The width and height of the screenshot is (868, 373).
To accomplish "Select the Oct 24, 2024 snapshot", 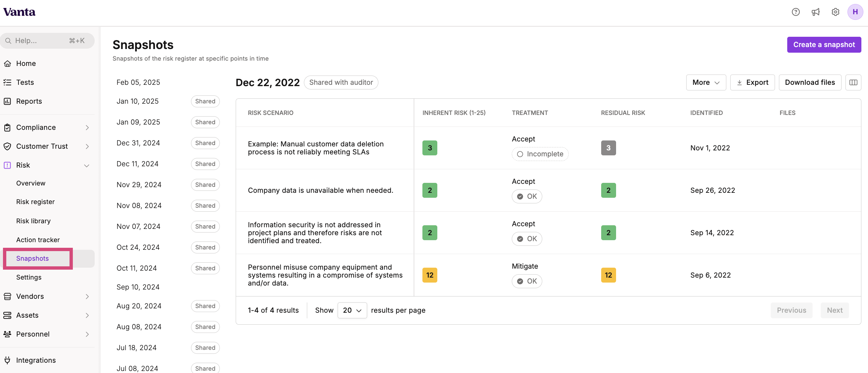I will coord(138,247).
